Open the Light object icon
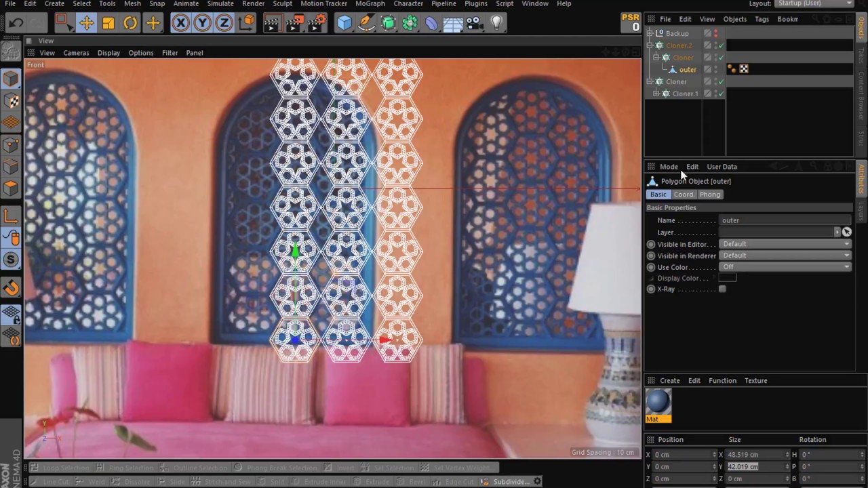This screenshot has height=488, width=868. tap(496, 23)
